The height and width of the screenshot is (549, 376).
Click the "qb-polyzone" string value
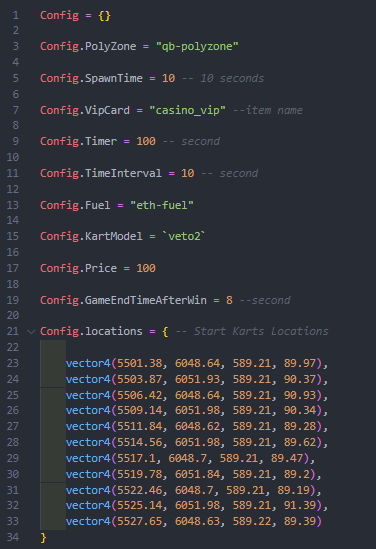pyautogui.click(x=197, y=46)
